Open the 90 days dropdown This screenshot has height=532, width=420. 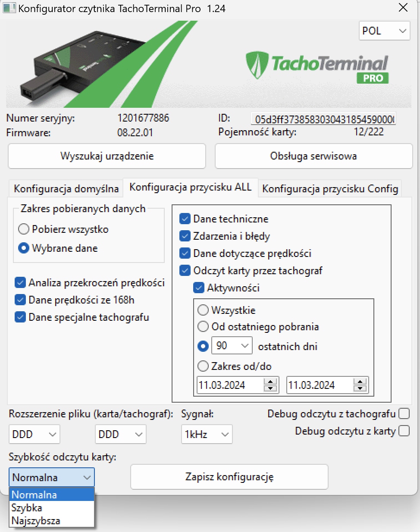232,346
